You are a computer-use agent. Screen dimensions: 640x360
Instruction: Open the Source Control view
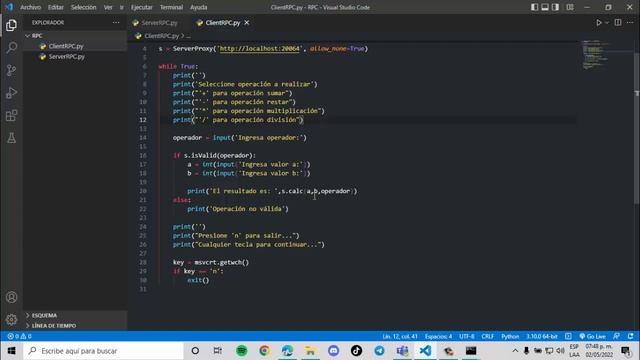[11, 70]
